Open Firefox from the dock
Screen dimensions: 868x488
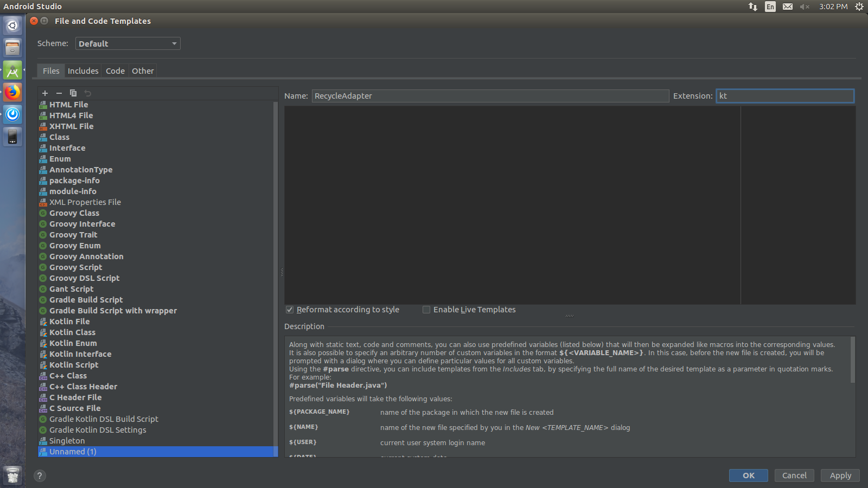point(12,92)
